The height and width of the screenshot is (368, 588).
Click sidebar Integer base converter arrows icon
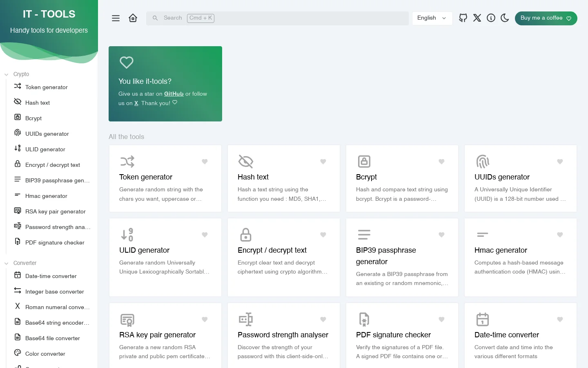point(18,290)
